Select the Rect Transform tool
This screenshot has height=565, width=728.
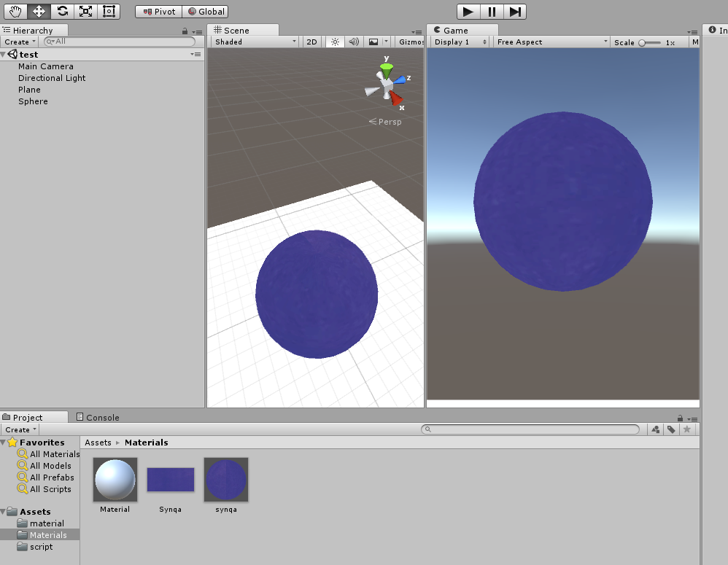click(109, 12)
